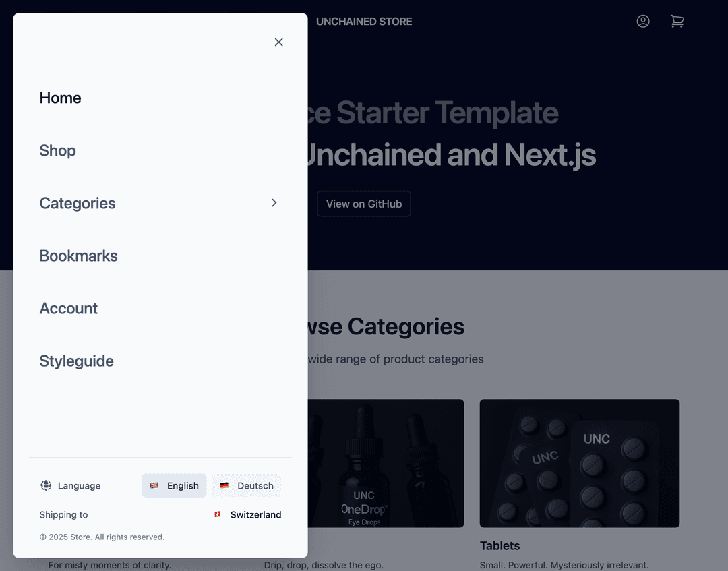Click the Swiss flag next to Switzerland
Image resolution: width=728 pixels, height=571 pixels.
[x=217, y=514]
